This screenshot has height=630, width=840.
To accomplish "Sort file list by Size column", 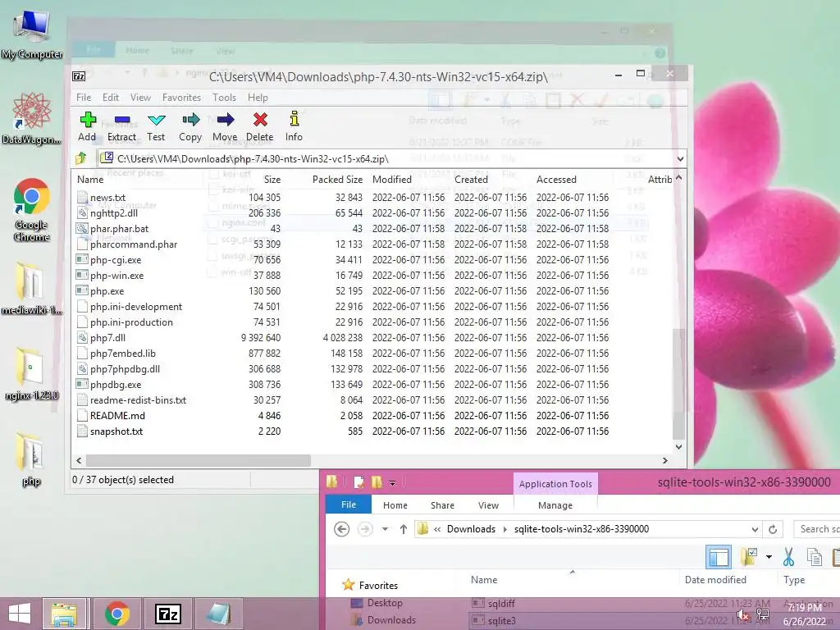I will tap(272, 180).
